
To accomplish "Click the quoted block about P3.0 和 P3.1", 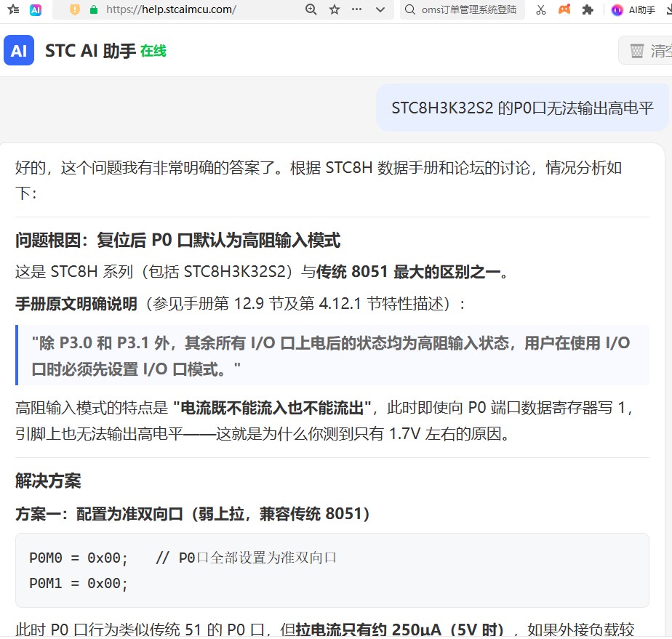I will pos(332,355).
